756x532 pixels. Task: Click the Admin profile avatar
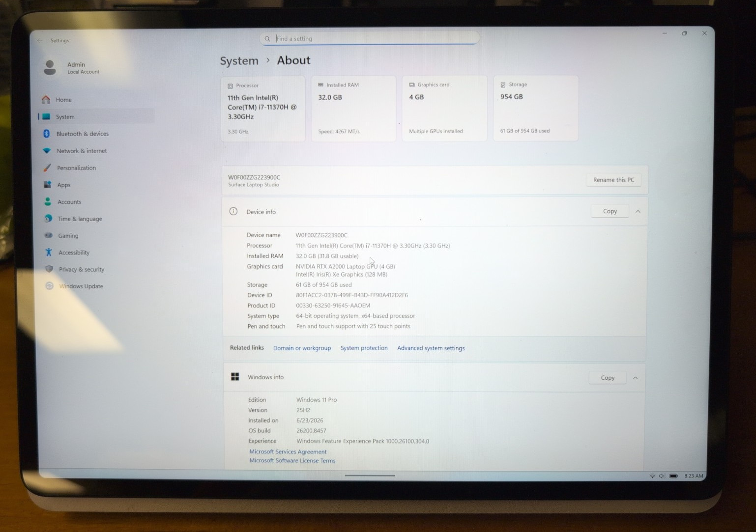(x=50, y=68)
